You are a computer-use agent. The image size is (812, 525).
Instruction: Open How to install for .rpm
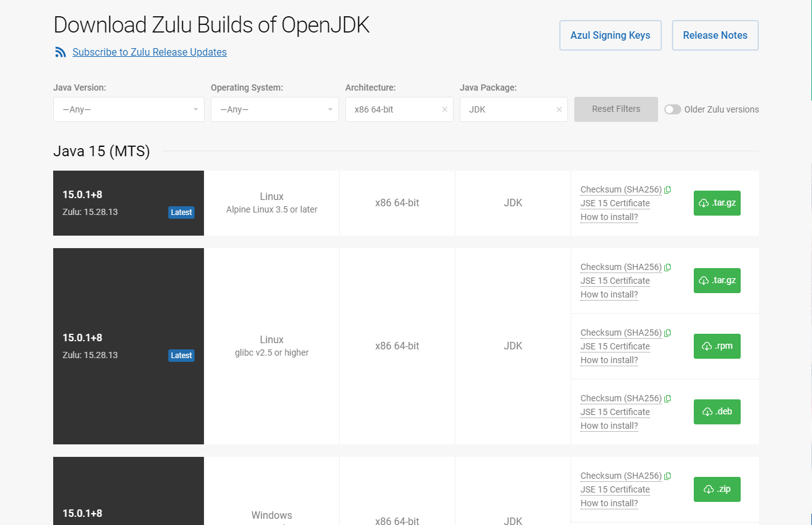[609, 360]
